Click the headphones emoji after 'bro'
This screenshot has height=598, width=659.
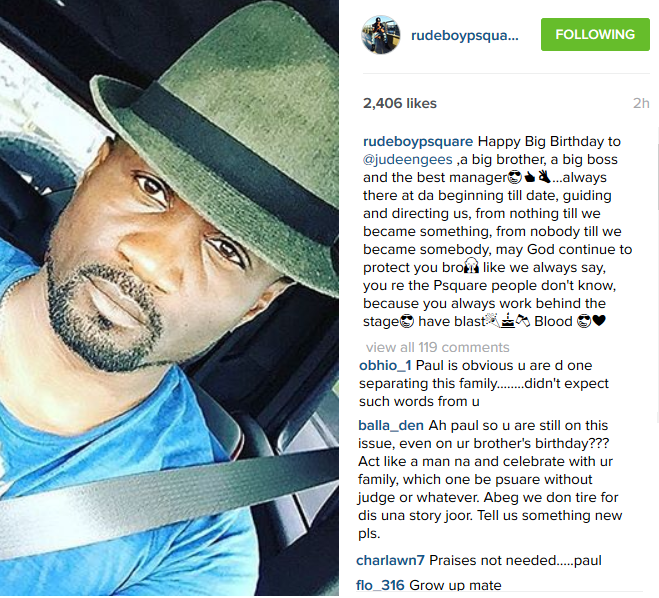click(x=472, y=266)
